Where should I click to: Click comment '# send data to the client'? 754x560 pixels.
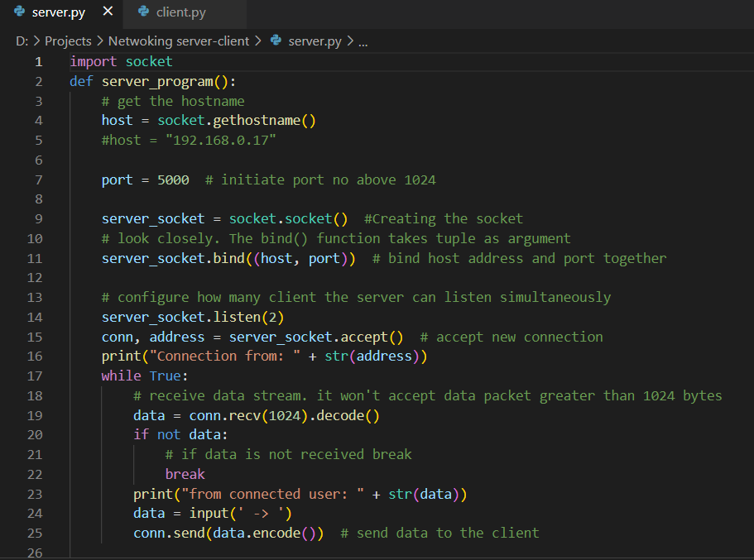click(440, 534)
